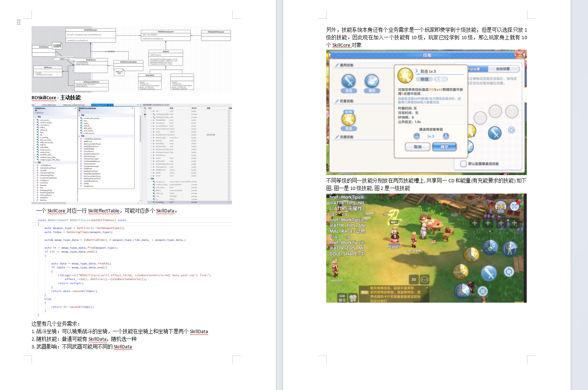
Task: Open the state_sync_component.cpp editor tab
Action: pyautogui.click(x=74, y=105)
